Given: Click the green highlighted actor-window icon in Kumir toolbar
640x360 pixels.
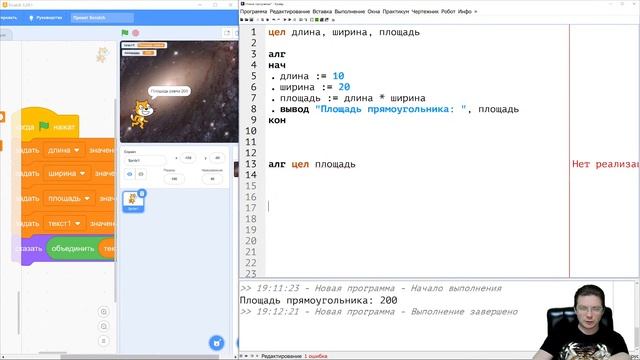Looking at the screenshot, I should point(317,20).
